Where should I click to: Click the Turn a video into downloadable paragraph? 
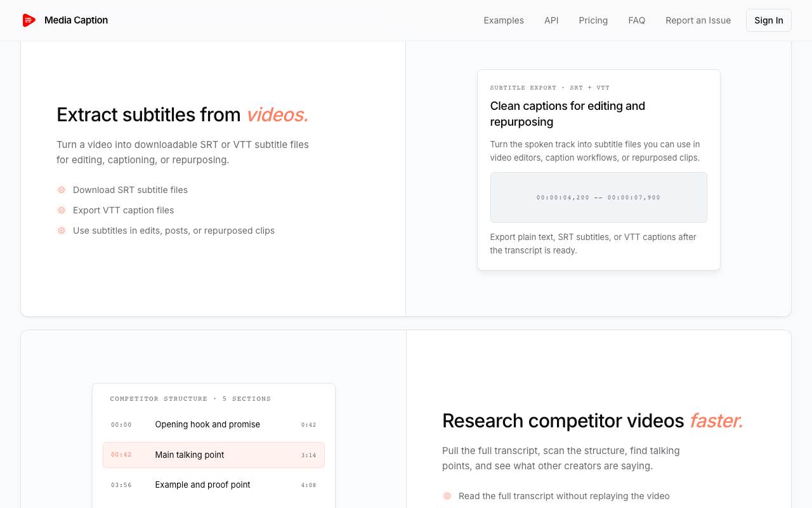(x=183, y=152)
